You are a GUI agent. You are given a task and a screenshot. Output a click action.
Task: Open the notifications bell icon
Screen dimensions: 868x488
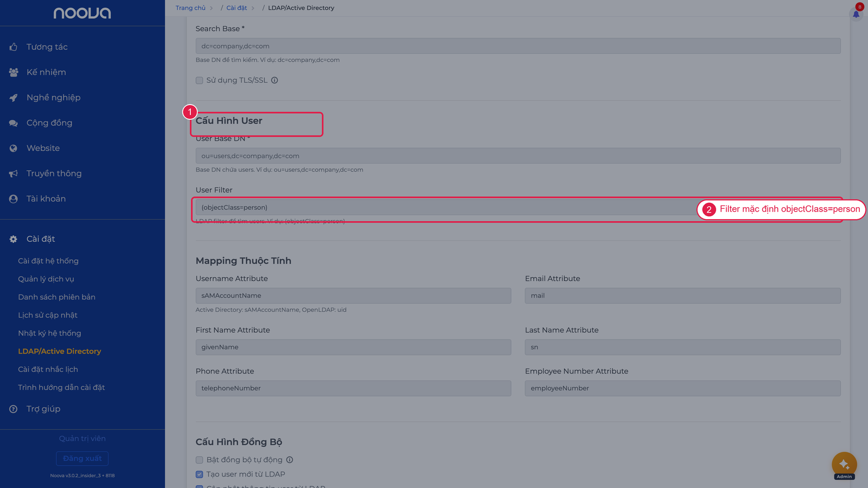[x=856, y=14]
